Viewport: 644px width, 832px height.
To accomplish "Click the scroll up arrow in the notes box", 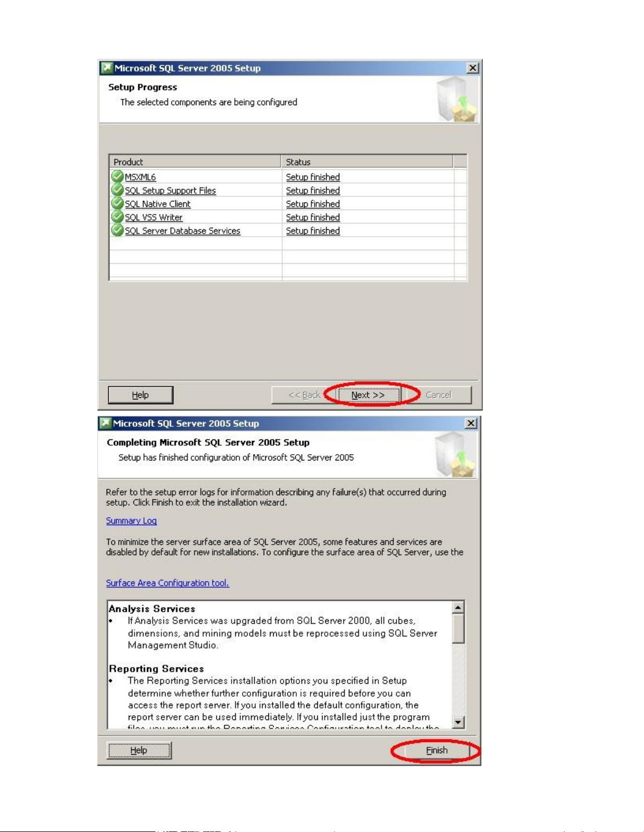I will click(x=458, y=608).
